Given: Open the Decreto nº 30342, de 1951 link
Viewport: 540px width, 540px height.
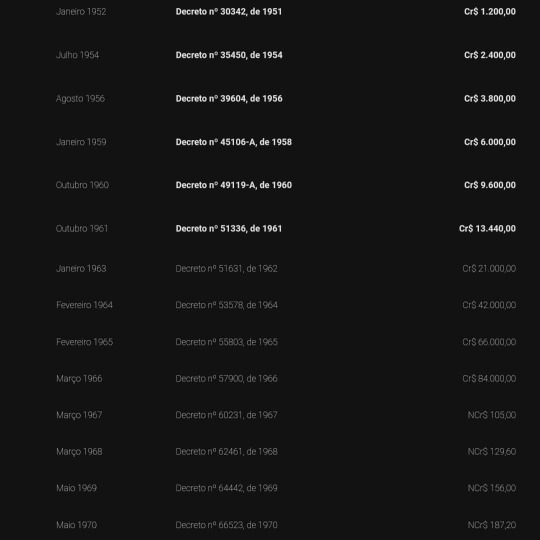Looking at the screenshot, I should pyautogui.click(x=229, y=12).
